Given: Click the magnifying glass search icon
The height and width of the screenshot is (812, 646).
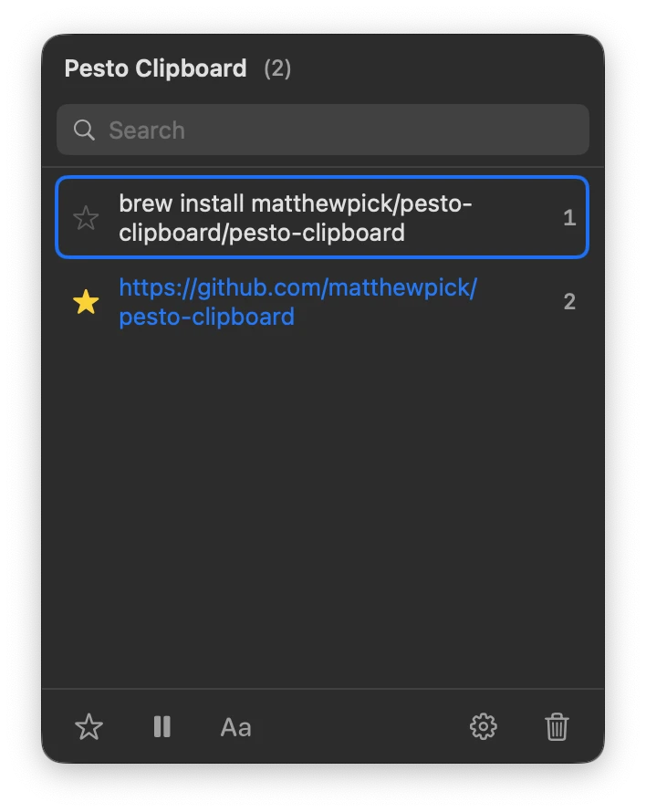Looking at the screenshot, I should pyautogui.click(x=84, y=130).
